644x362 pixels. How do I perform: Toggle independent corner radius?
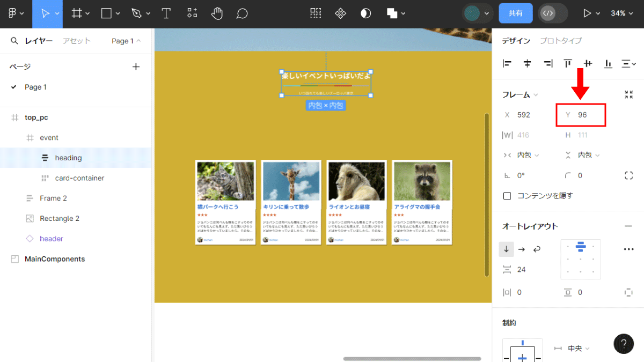tap(629, 175)
